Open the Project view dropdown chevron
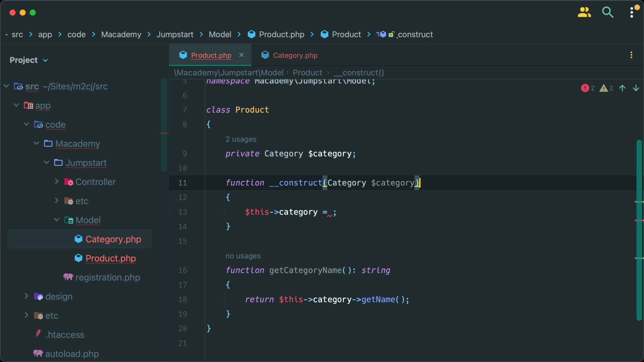Image resolution: width=644 pixels, height=362 pixels. [46, 60]
